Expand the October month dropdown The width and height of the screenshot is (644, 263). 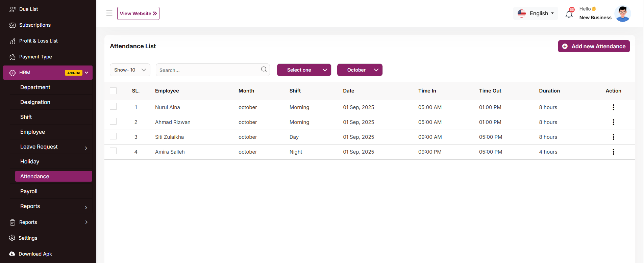click(x=360, y=70)
